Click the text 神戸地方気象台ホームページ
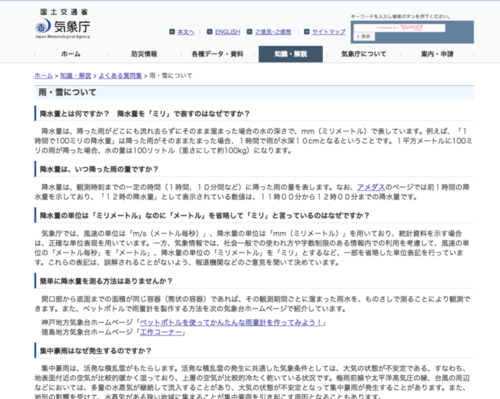This screenshot has width=500, height=399. tap(87, 322)
